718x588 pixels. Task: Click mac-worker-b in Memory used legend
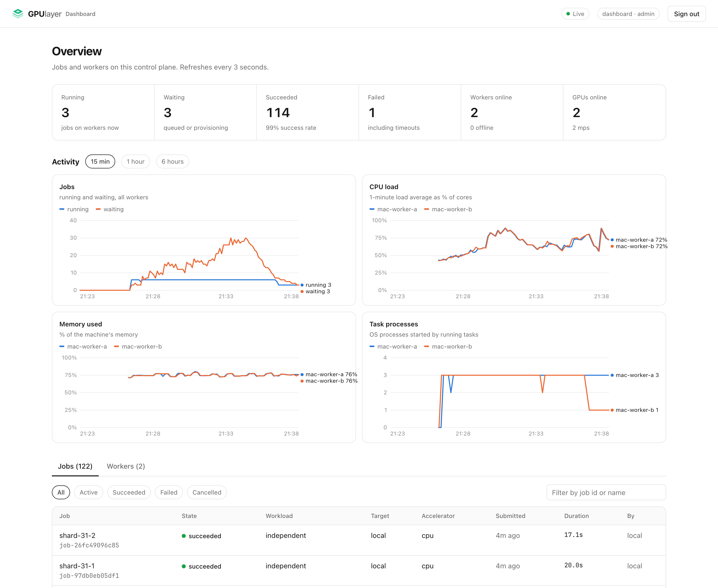(x=138, y=347)
